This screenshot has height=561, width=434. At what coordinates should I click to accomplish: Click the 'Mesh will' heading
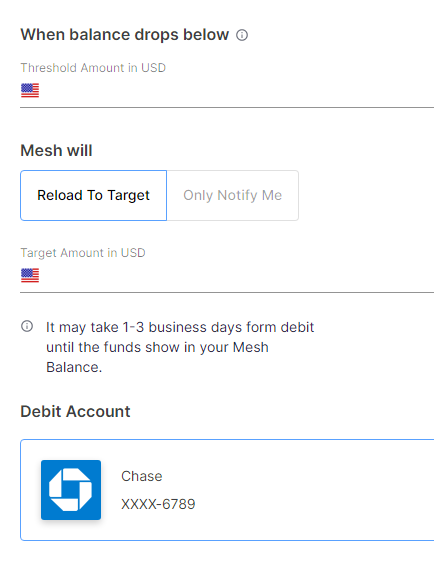56,150
